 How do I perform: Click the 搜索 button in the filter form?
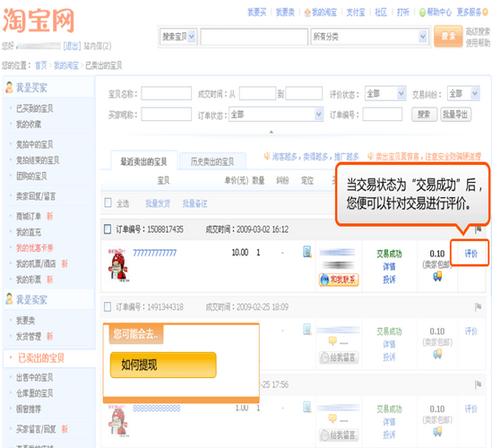(424, 114)
